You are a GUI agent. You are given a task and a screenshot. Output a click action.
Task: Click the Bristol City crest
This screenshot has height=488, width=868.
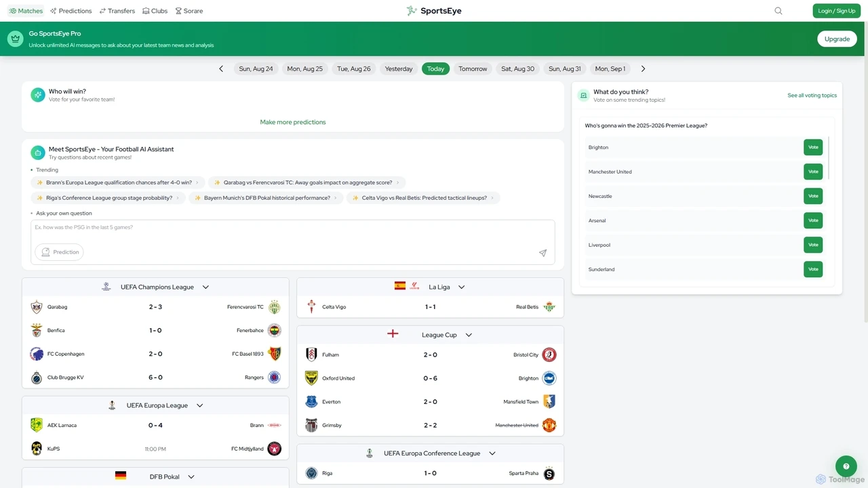coord(549,354)
